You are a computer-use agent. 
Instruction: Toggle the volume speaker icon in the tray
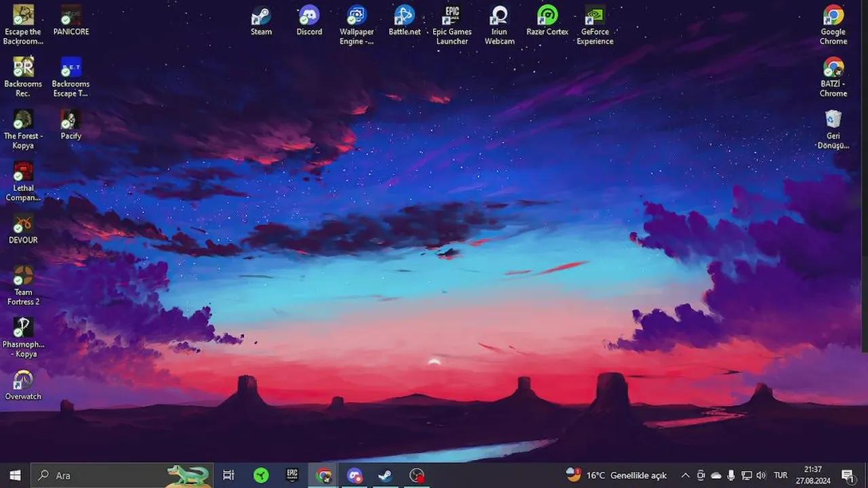(761, 476)
